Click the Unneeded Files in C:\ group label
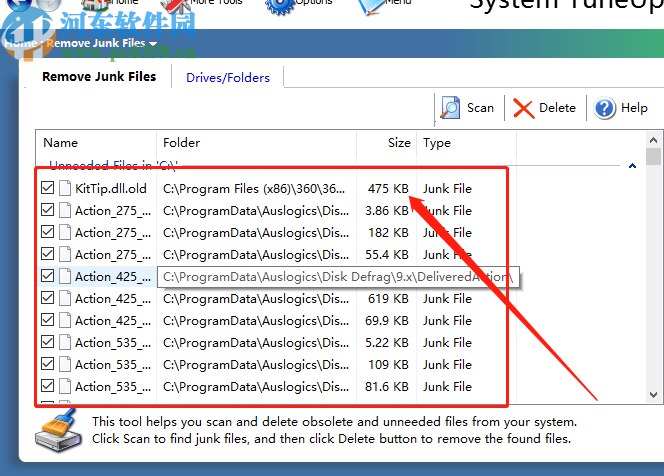The height and width of the screenshot is (476, 664). pyautogui.click(x=113, y=165)
